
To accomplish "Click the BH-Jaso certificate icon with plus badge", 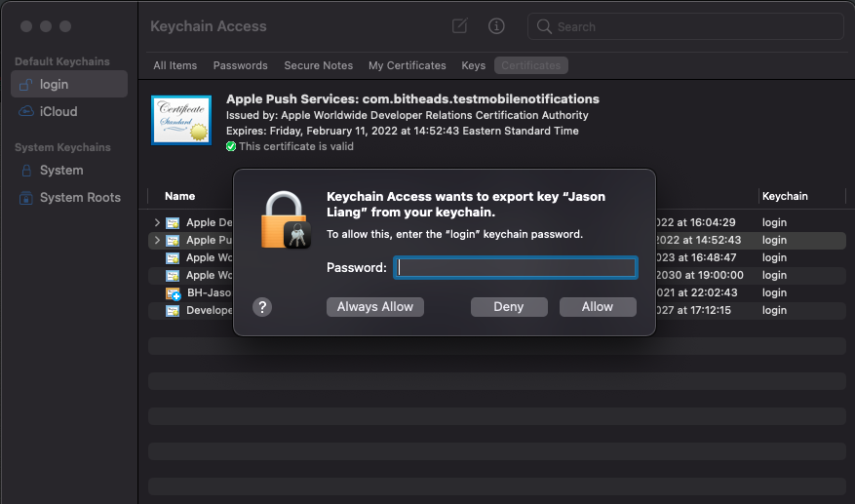I will coord(173,293).
